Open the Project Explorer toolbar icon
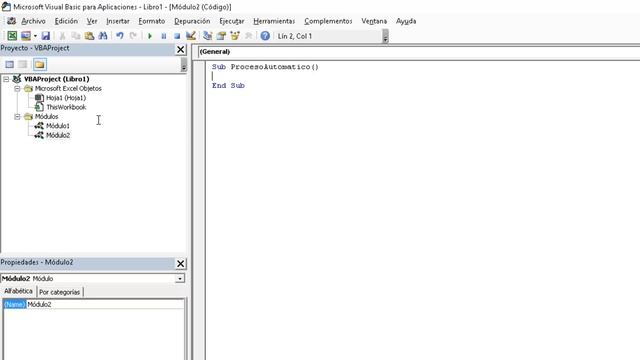This screenshot has height=360, width=640. click(207, 36)
